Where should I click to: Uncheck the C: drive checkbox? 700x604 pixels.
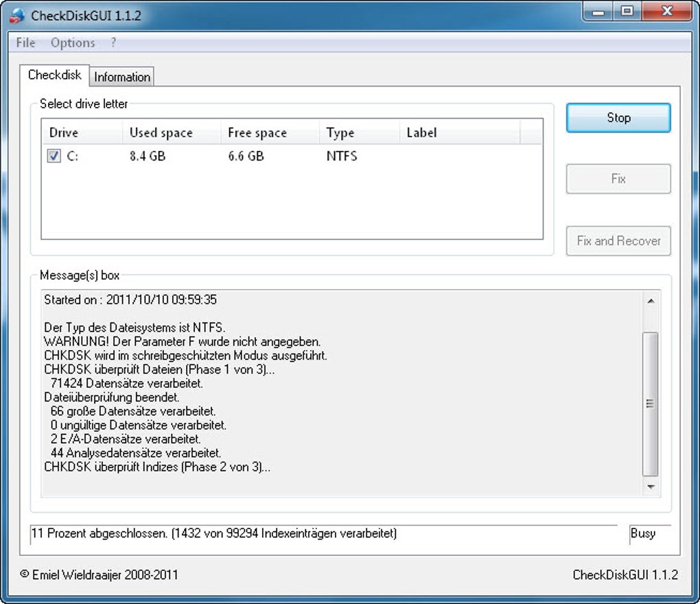tap(53, 156)
